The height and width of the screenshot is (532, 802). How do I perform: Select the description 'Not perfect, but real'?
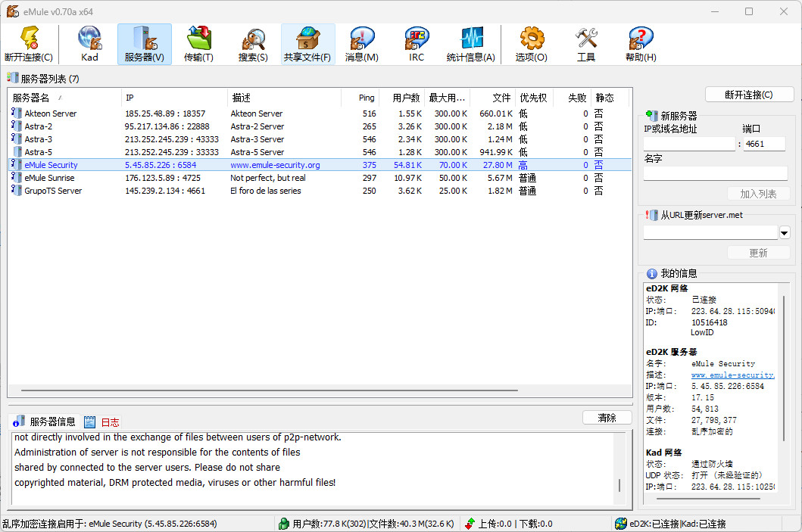tap(268, 177)
